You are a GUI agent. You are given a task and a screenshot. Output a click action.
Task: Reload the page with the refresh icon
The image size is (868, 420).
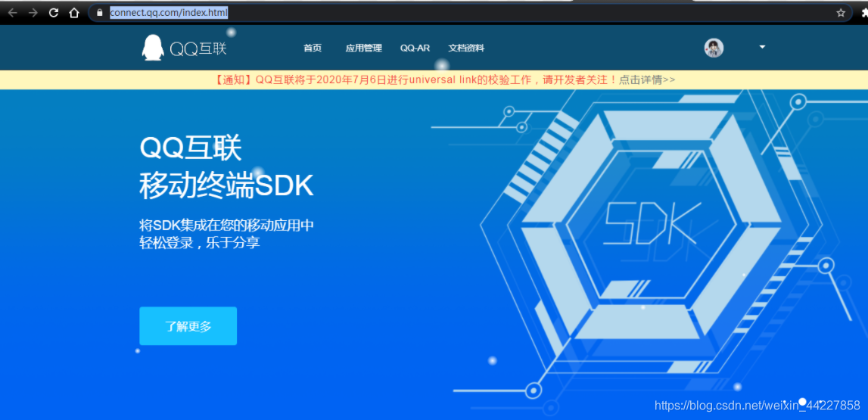tap(54, 13)
